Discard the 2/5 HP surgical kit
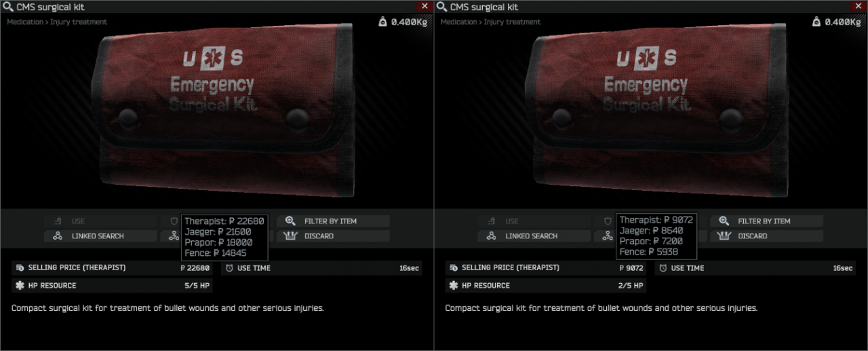The image size is (868, 351). [x=767, y=236]
